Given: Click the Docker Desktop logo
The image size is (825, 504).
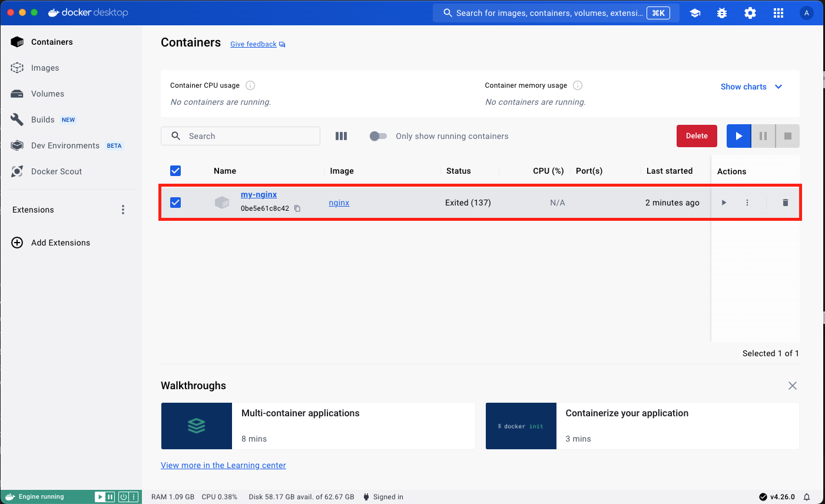Looking at the screenshot, I should 88,12.
